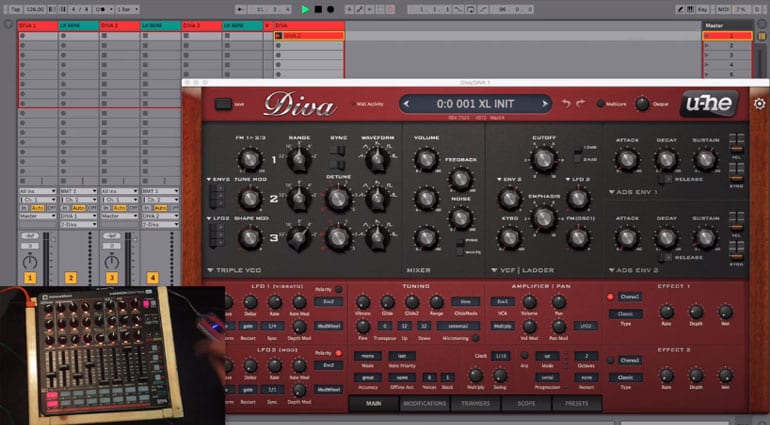Disable Effect 1 power LED
The width and height of the screenshot is (770, 425).
[x=610, y=297]
